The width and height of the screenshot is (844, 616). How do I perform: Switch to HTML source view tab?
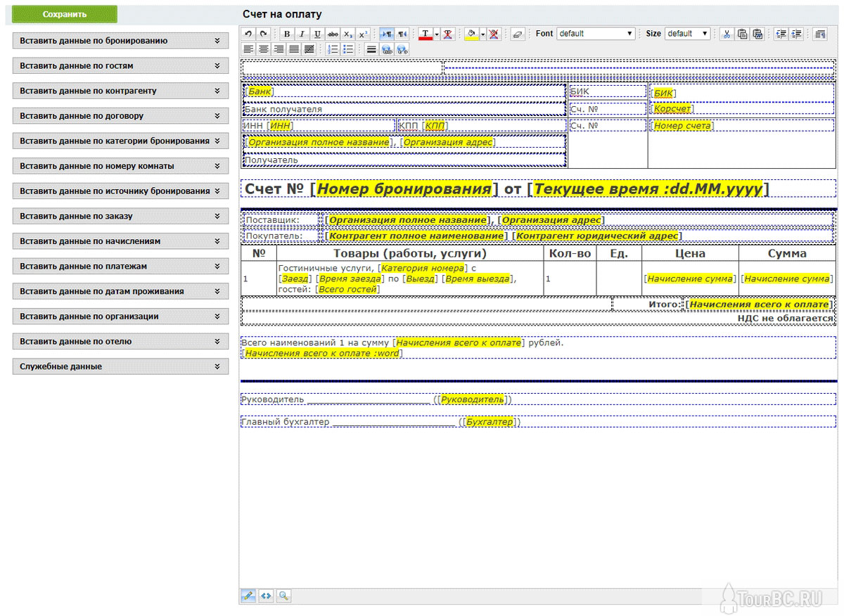266,596
